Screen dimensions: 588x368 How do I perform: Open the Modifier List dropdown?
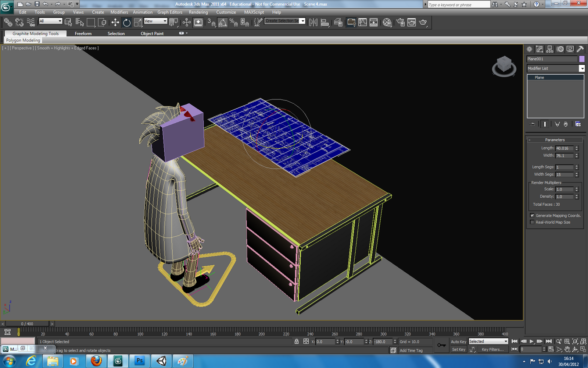(x=582, y=68)
